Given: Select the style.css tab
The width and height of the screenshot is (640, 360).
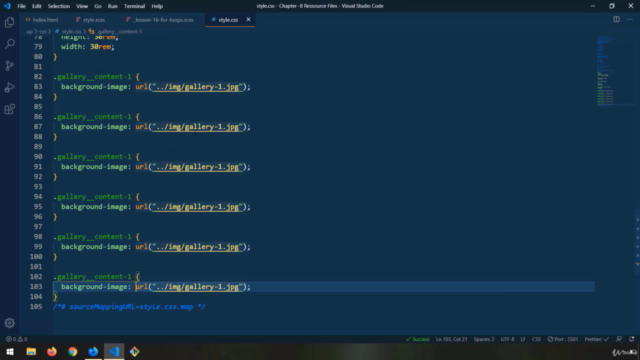Looking at the screenshot, I should pos(228,20).
